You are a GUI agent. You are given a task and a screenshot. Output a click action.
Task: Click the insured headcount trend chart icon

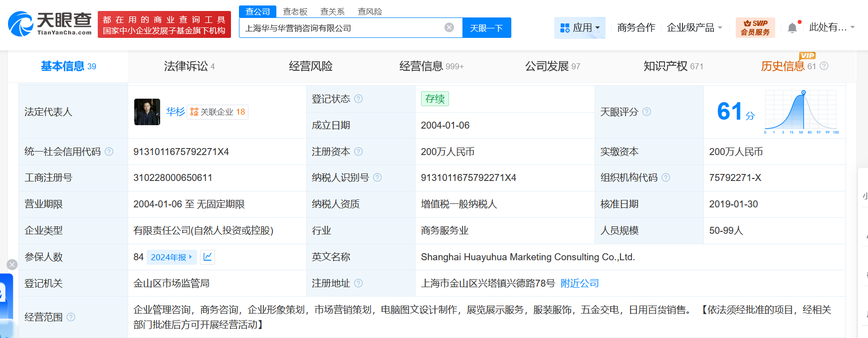click(208, 257)
